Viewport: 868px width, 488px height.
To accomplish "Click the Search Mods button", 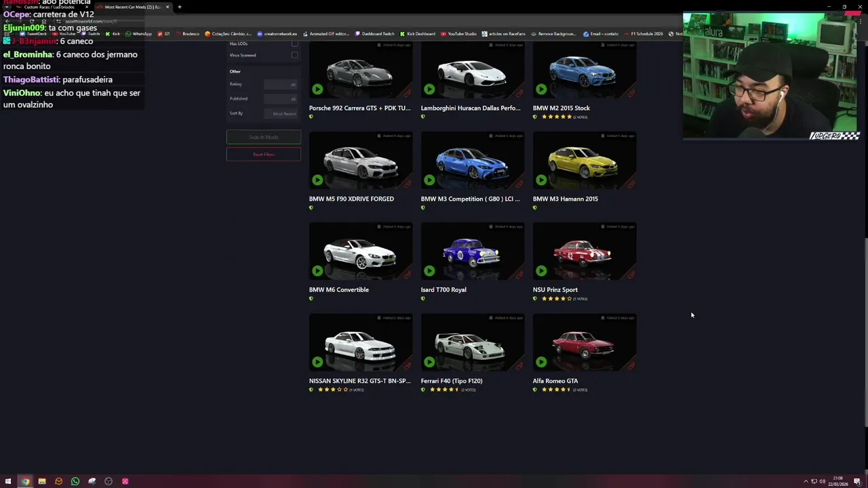I will click(264, 137).
